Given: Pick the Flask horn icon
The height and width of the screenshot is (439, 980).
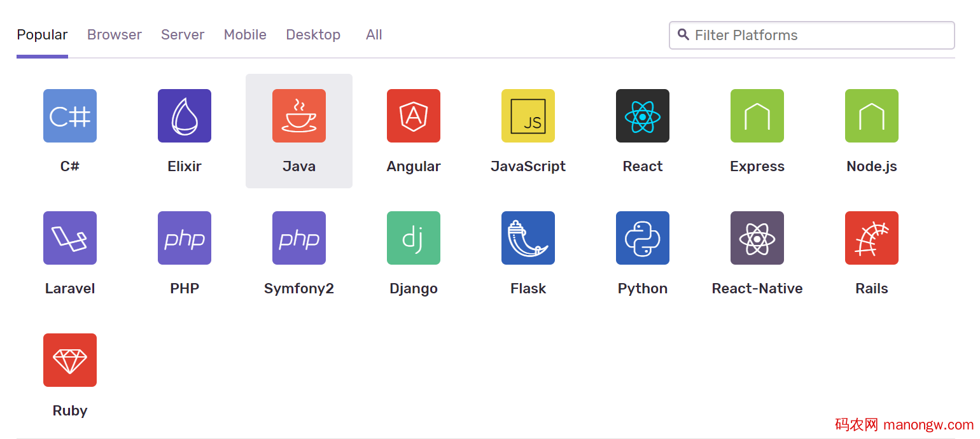Looking at the screenshot, I should click(528, 238).
